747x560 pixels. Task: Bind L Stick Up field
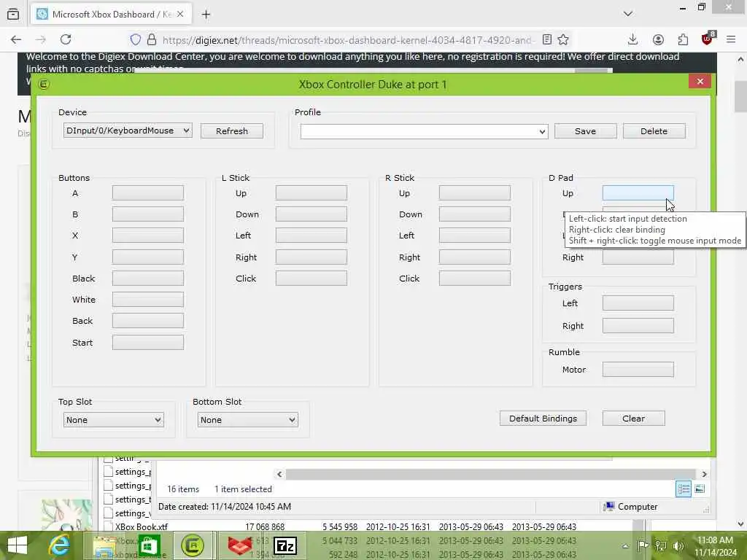311,192
